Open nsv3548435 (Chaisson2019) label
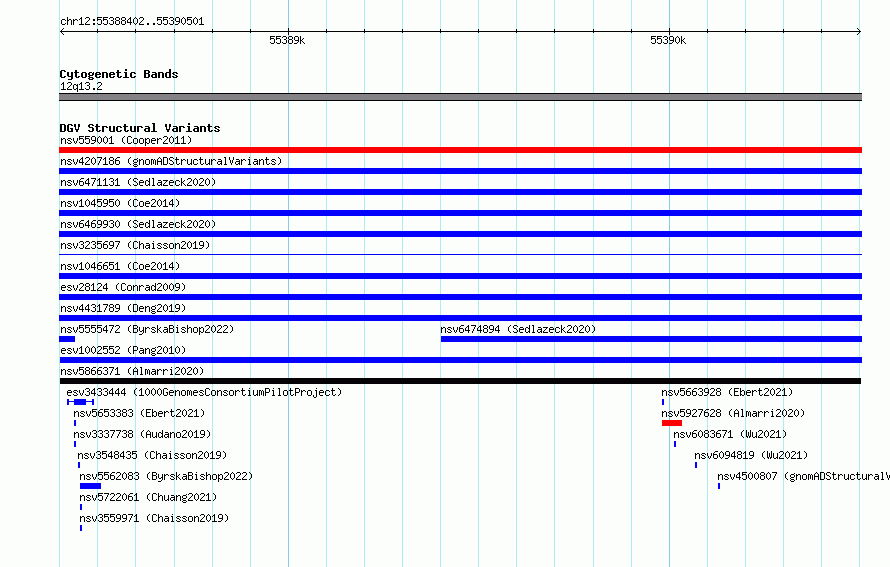The height and width of the screenshot is (567, 890). click(152, 455)
